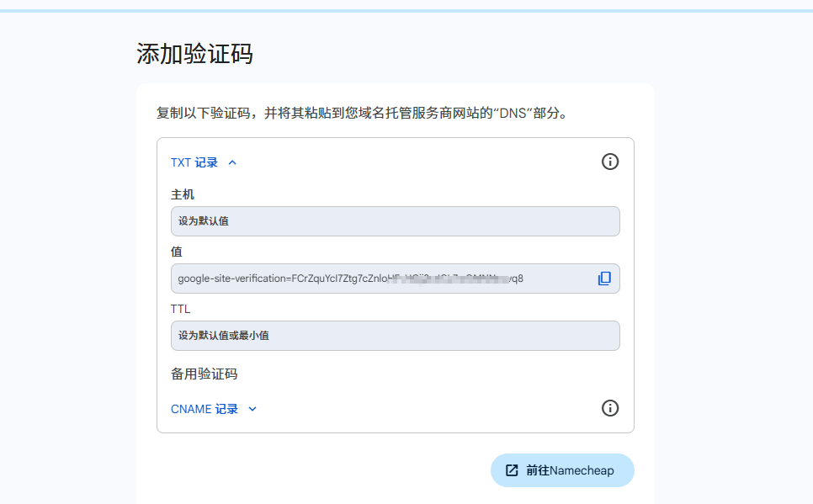Click the 值 field label

(x=176, y=251)
